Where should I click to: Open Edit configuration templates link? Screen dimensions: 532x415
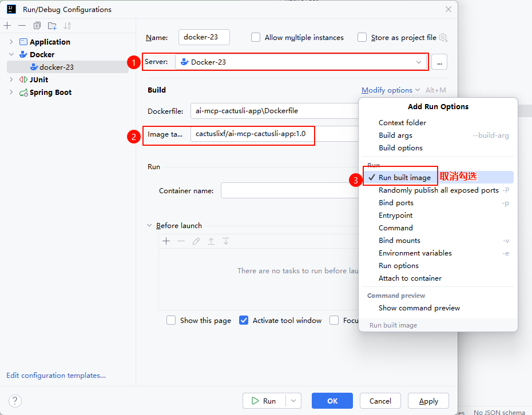tap(56, 376)
